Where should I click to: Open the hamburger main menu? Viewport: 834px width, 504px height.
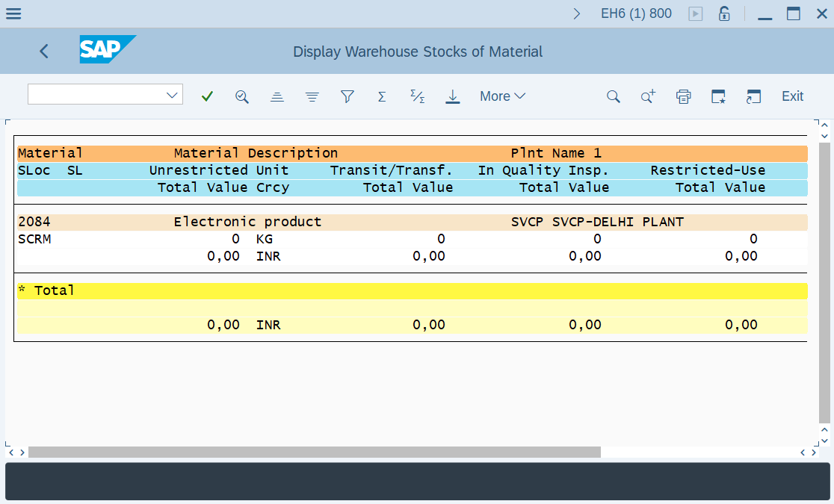13,13
